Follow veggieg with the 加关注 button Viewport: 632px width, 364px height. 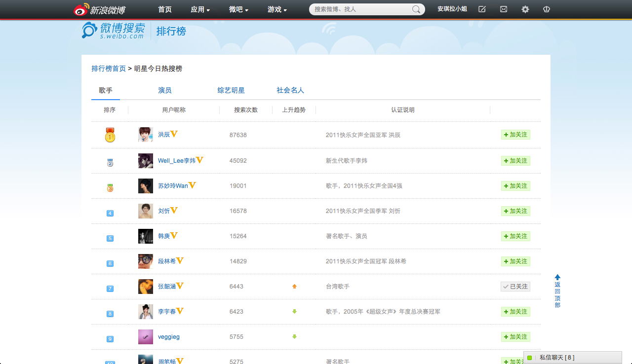515,337
